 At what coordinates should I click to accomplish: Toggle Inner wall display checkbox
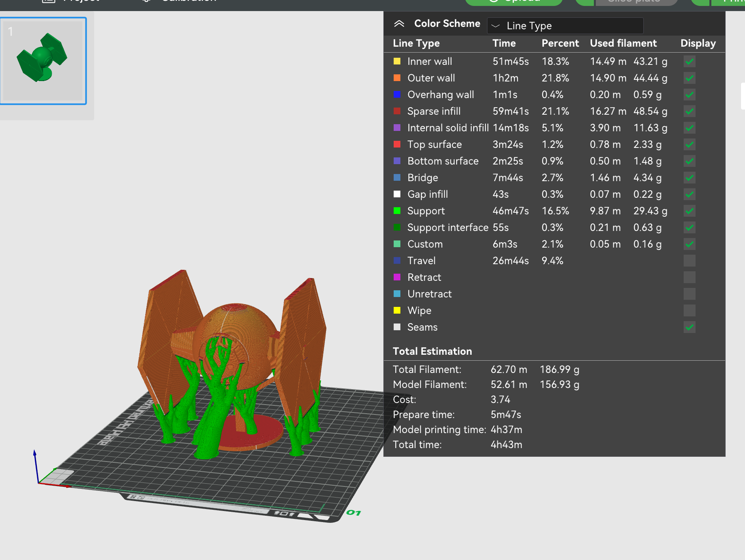(689, 61)
